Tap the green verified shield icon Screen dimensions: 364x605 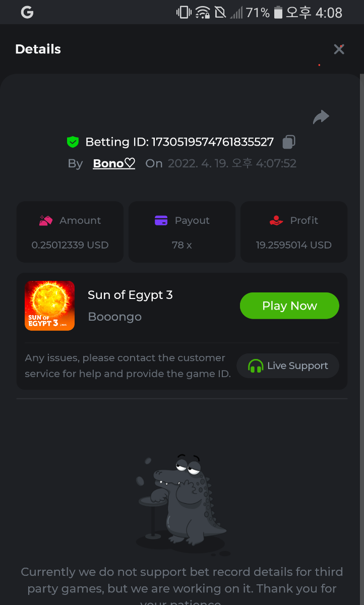(73, 142)
